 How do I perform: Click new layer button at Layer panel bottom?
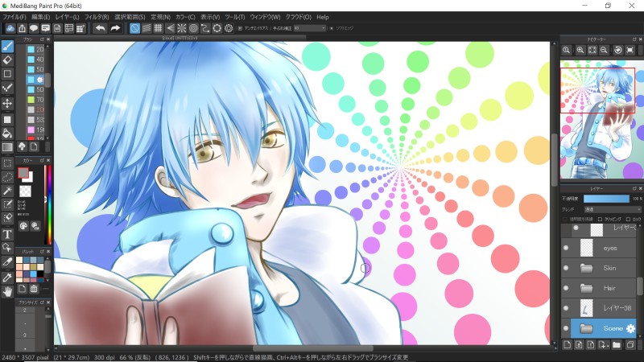pyautogui.click(x=567, y=345)
